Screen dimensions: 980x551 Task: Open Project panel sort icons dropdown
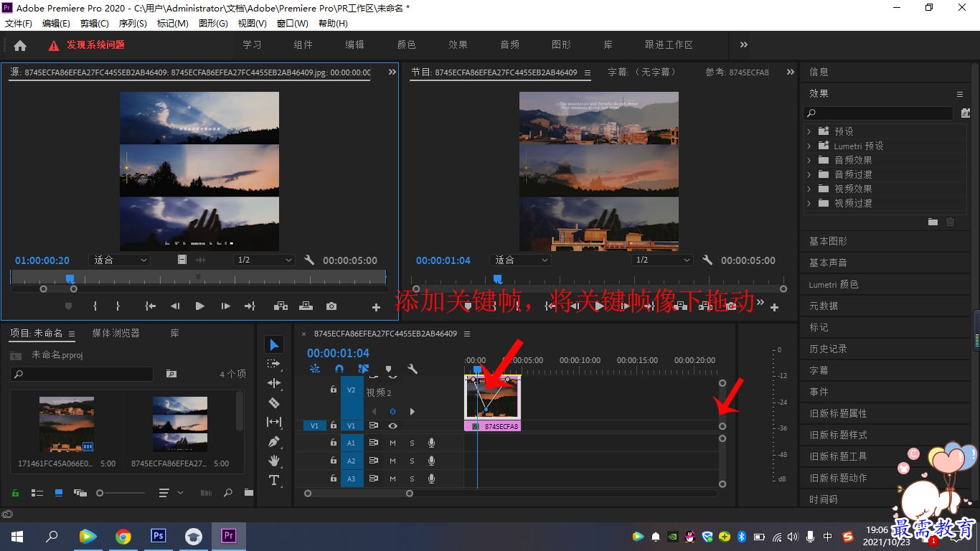[170, 493]
